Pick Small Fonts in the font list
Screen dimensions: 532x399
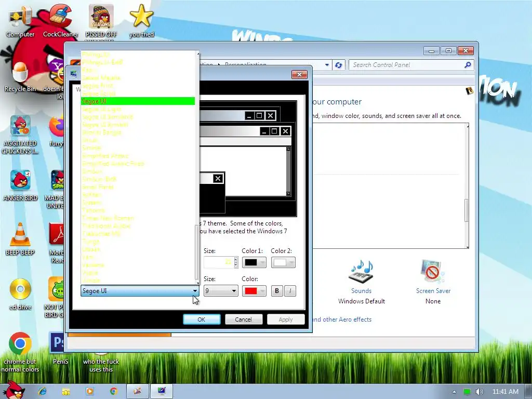point(138,187)
